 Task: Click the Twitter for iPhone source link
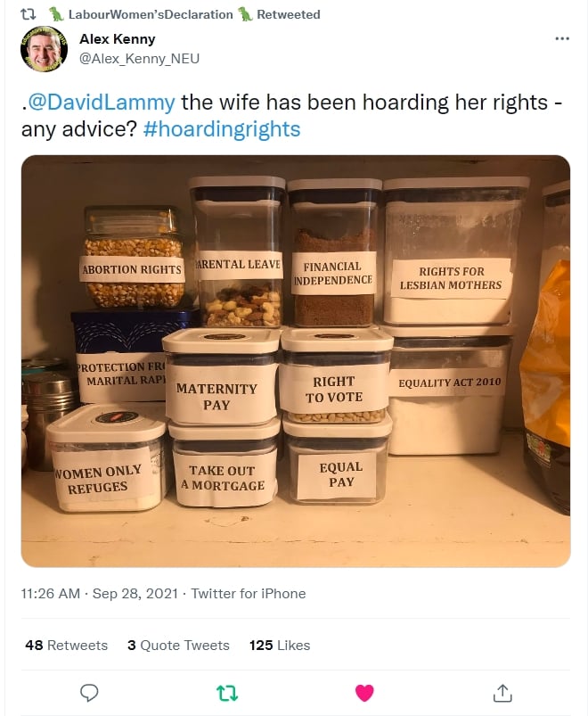tap(249, 593)
